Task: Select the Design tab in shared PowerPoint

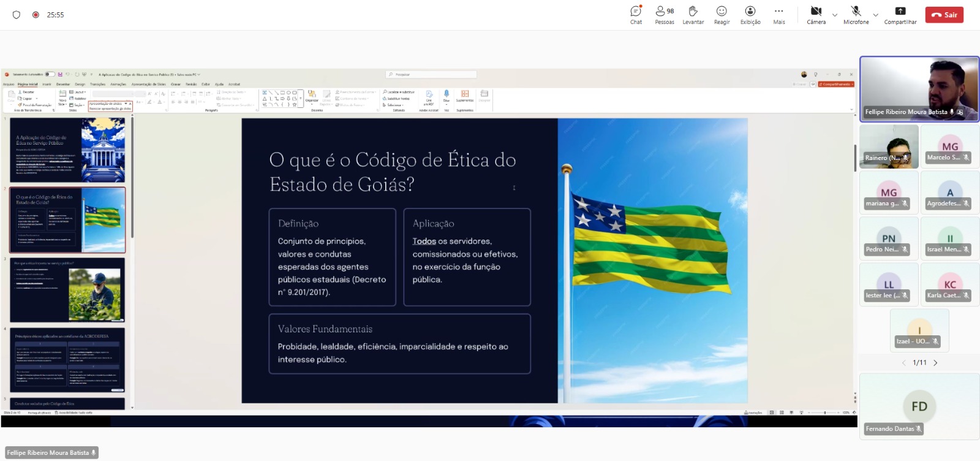Action: (80, 85)
